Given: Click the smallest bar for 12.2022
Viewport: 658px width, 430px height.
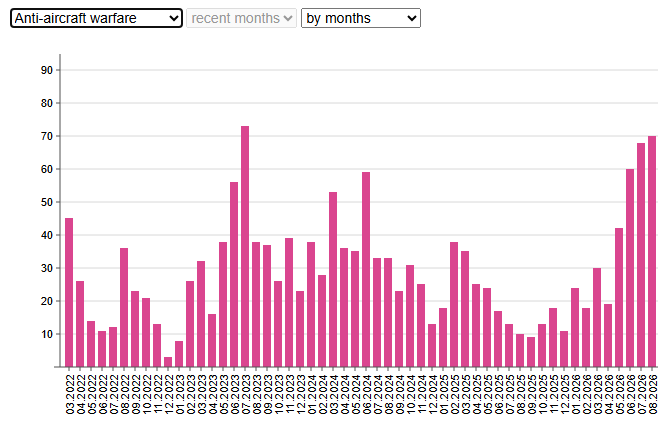Looking at the screenshot, I should pyautogui.click(x=168, y=362).
